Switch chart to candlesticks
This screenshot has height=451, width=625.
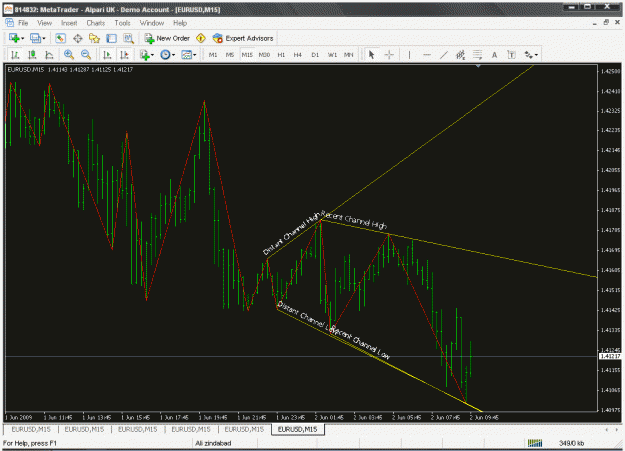point(32,55)
